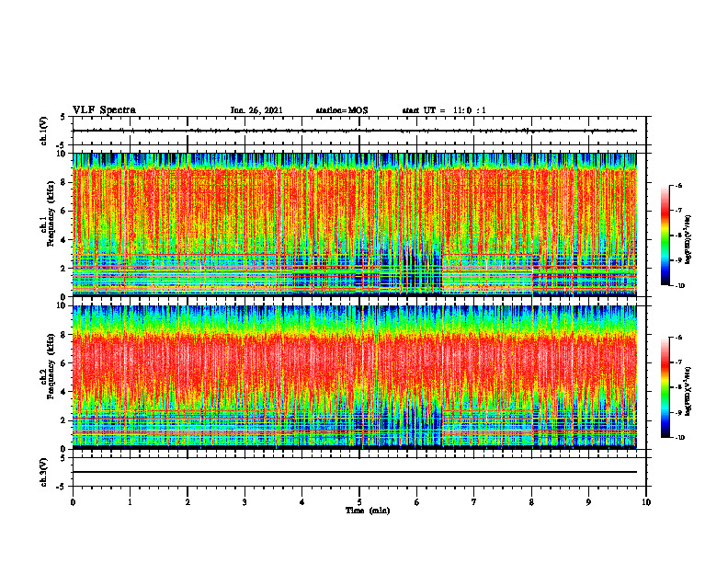Image resolution: width=728 pixels, height=563 pixels.
Task: Select the "start UT = 11:0 :1" label
Action: [x=444, y=110]
